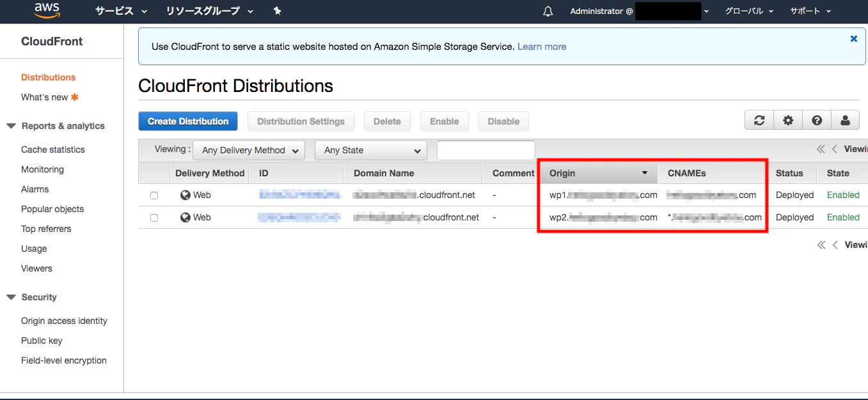868x400 pixels.
Task: Select the checkbox for the wp2 distribution
Action: pos(154,218)
